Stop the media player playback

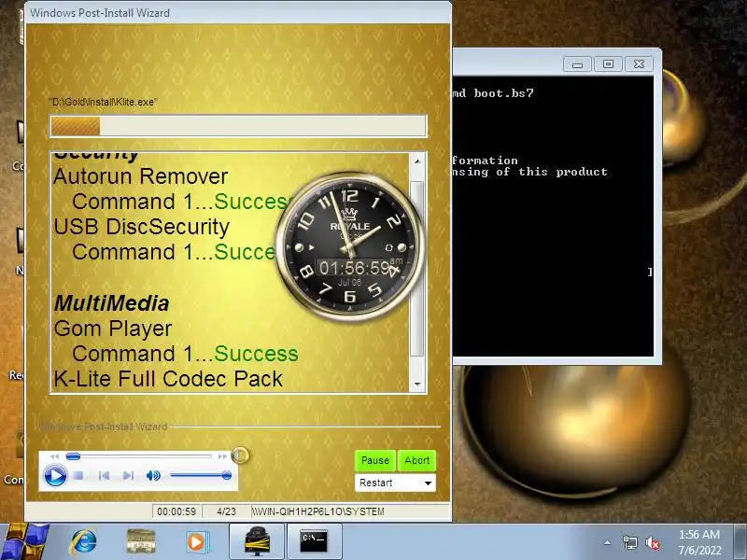click(x=79, y=475)
